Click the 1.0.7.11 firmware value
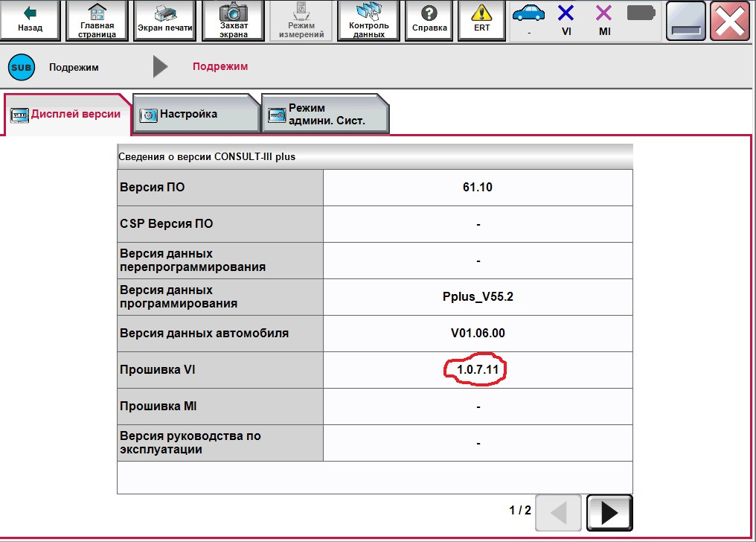Viewport: 756px width, 542px height. pos(477,370)
